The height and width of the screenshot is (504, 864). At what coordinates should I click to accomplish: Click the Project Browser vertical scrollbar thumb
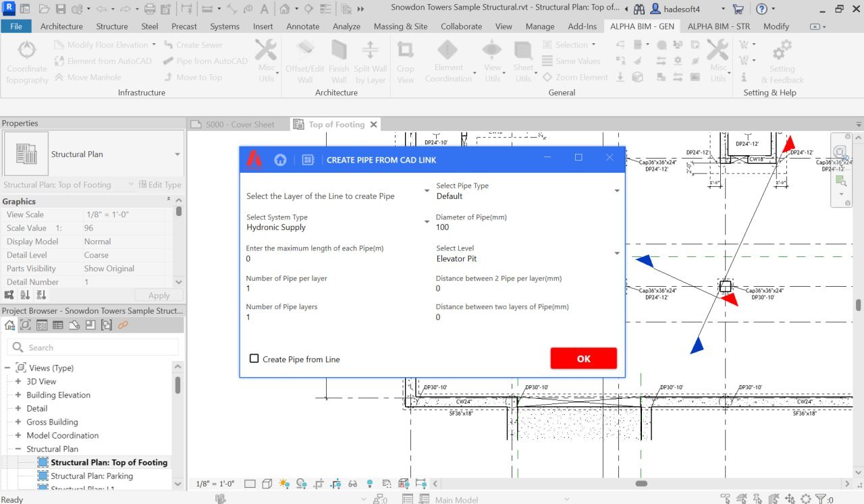(x=178, y=385)
